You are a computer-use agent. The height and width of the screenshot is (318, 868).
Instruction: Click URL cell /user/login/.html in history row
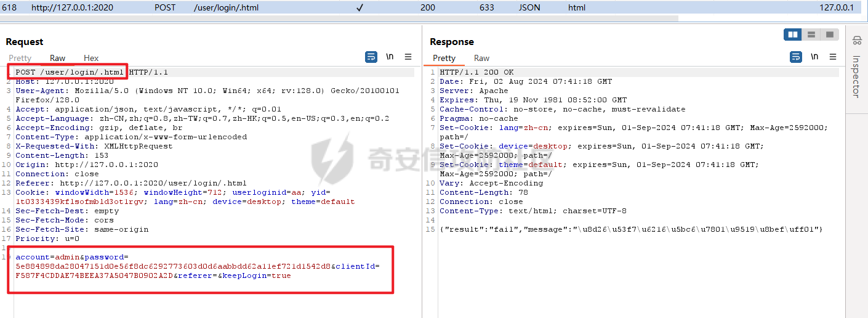click(227, 7)
